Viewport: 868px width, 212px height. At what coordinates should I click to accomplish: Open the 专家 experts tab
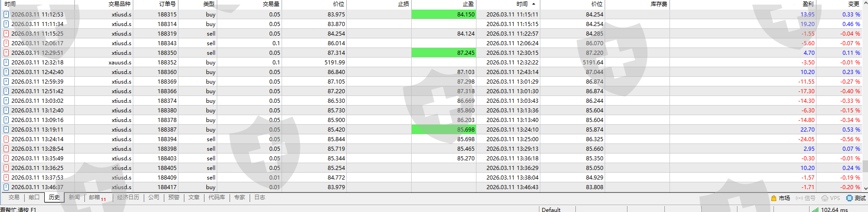pyautogui.click(x=240, y=197)
